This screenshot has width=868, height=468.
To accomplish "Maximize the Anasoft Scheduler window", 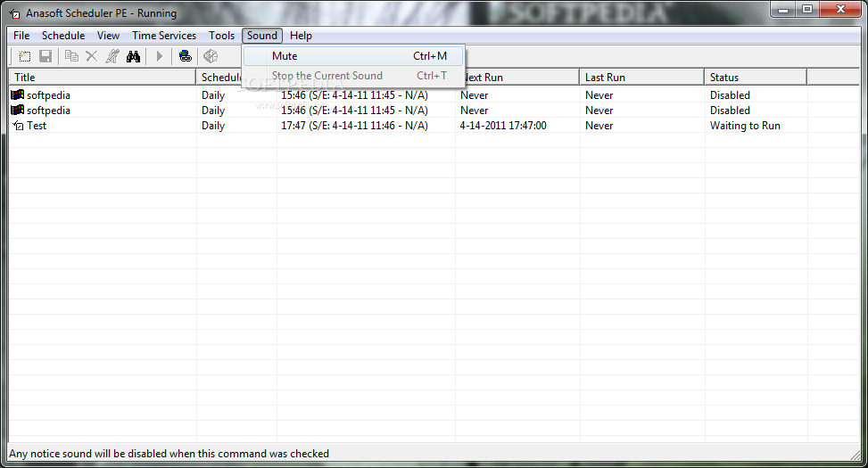I will pos(807,10).
